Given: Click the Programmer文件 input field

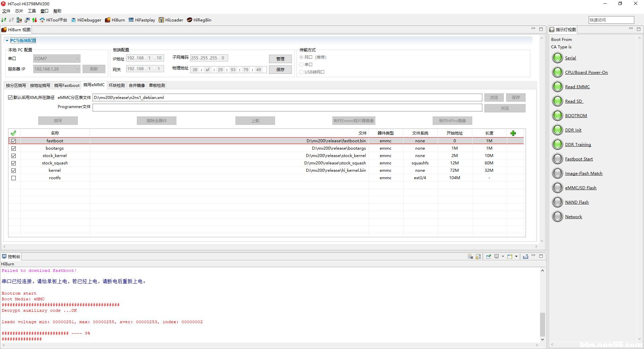Looking at the screenshot, I should coord(287,107).
